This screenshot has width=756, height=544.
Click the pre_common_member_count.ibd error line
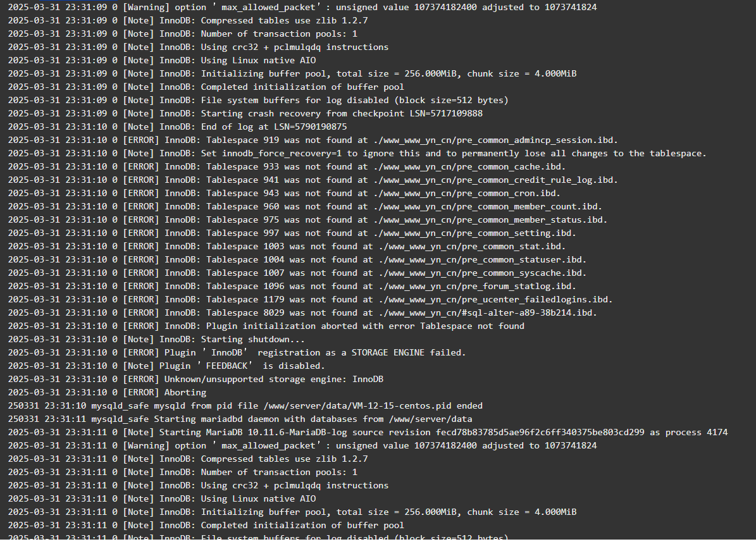[305, 206]
